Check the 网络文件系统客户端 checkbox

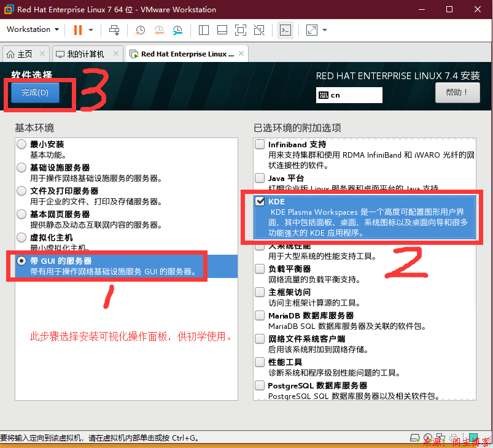[260, 339]
